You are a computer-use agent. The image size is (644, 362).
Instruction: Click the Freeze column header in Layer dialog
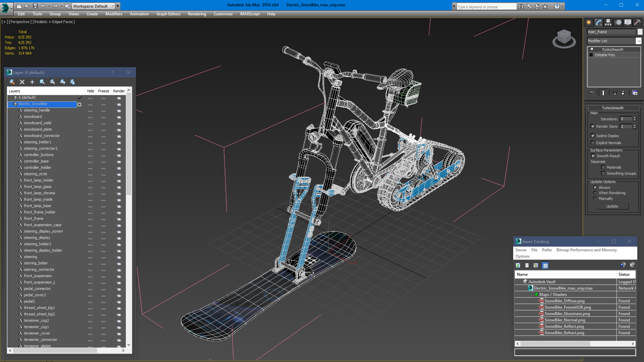[104, 91]
